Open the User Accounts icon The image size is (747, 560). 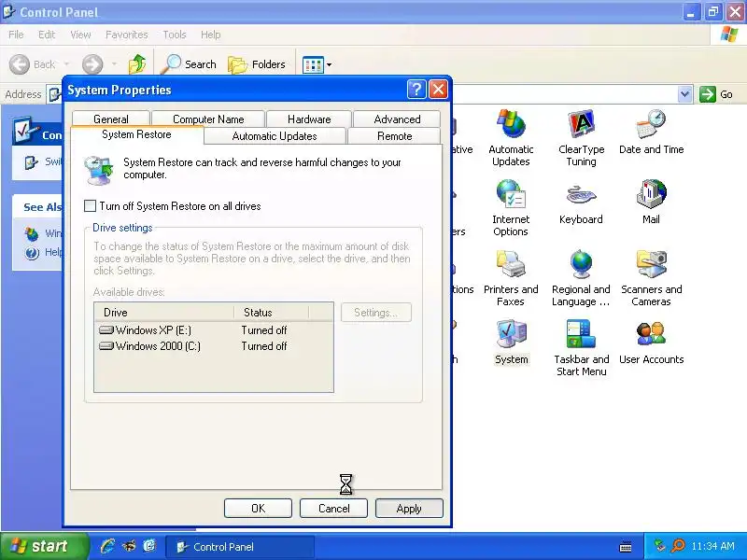pyautogui.click(x=651, y=342)
